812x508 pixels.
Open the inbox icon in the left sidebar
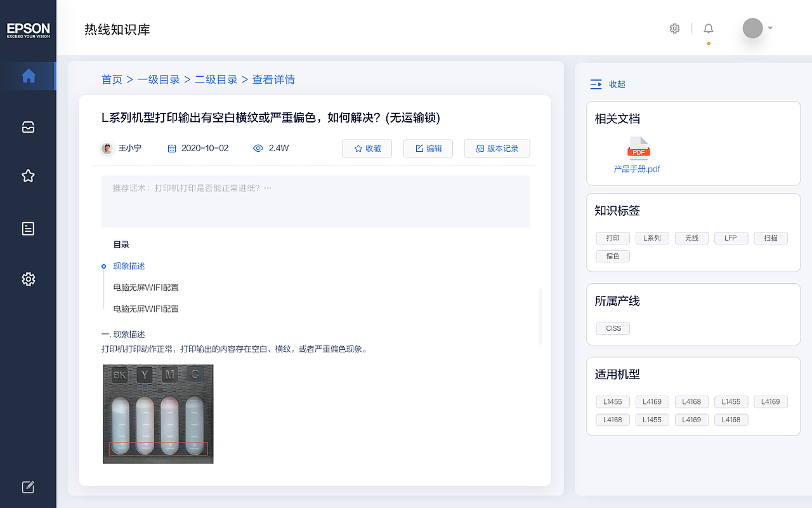[28, 126]
